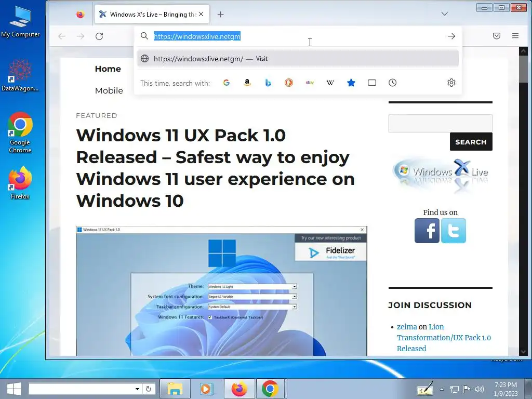The height and width of the screenshot is (399, 532).
Task: Open Lion Transformation/UX Pack 1.0 Released link
Action: [444, 338]
